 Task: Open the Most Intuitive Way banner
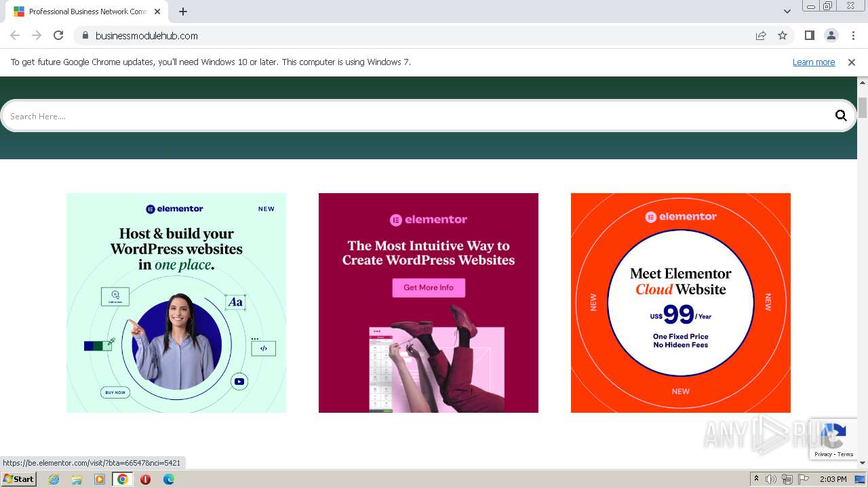[x=429, y=303]
